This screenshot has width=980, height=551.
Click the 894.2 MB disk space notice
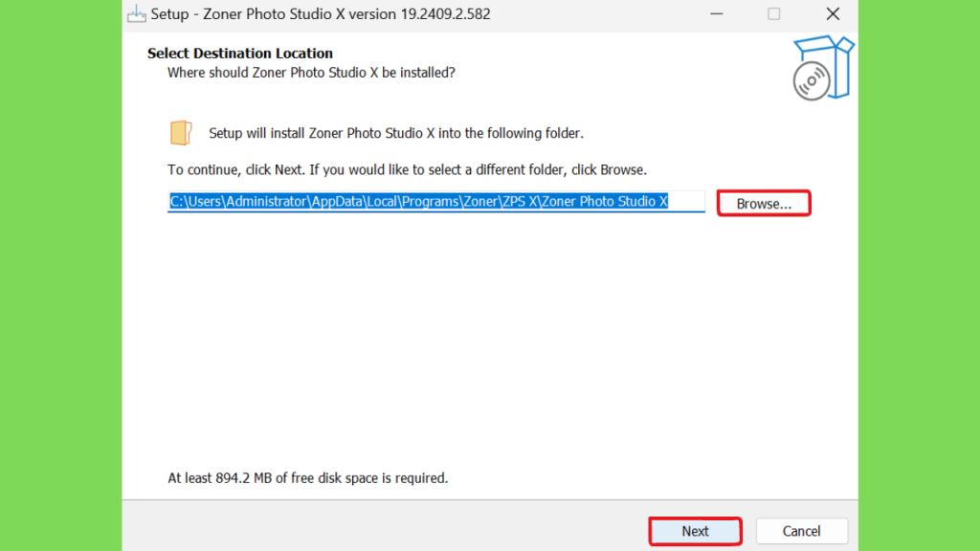[x=307, y=478]
